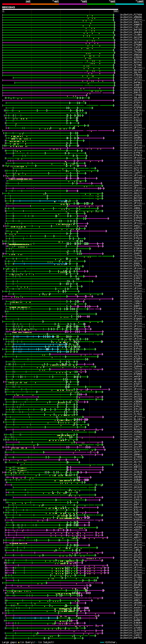Image resolution: width=146 pixels, height=644 pixels.
Task: Select the UniRef100_C0PEX7 entry
Action: point(131,635)
